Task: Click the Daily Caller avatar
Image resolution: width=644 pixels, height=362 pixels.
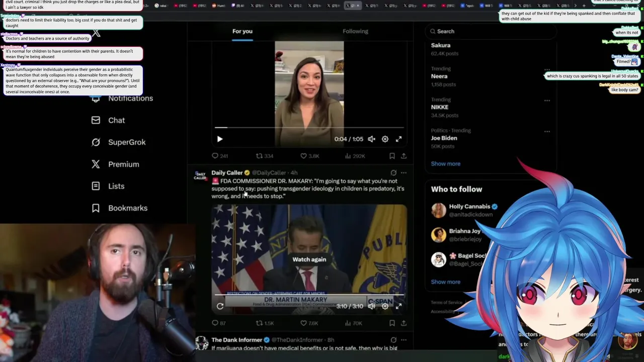Action: [200, 175]
